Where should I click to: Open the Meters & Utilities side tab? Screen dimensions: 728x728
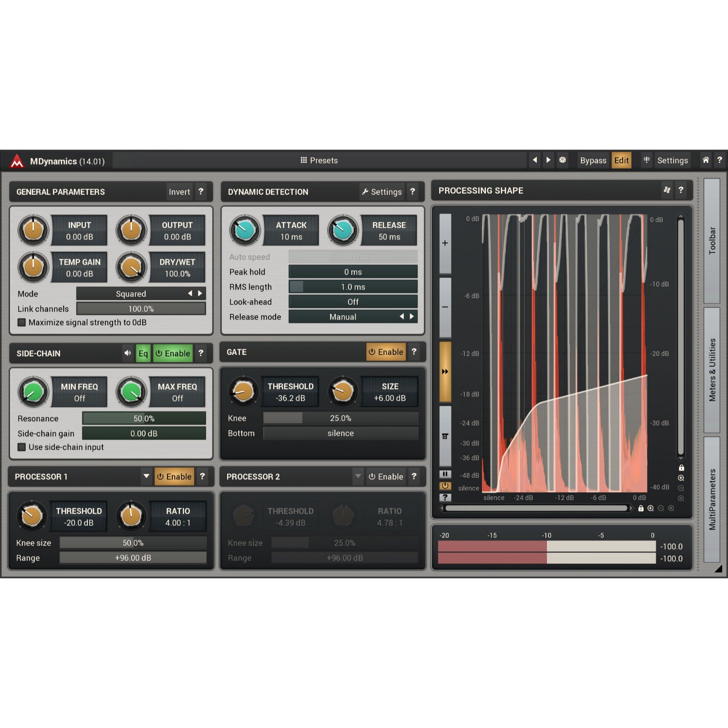coord(712,370)
